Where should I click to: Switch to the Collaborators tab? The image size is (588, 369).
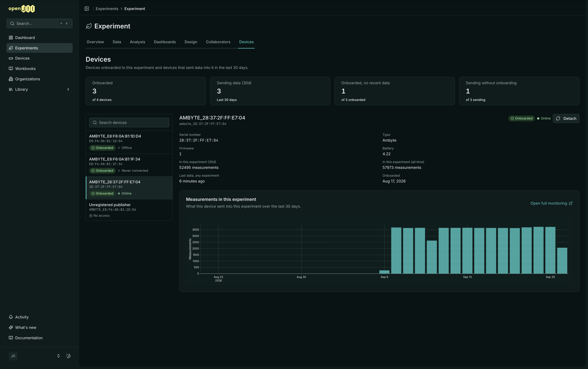coord(218,42)
